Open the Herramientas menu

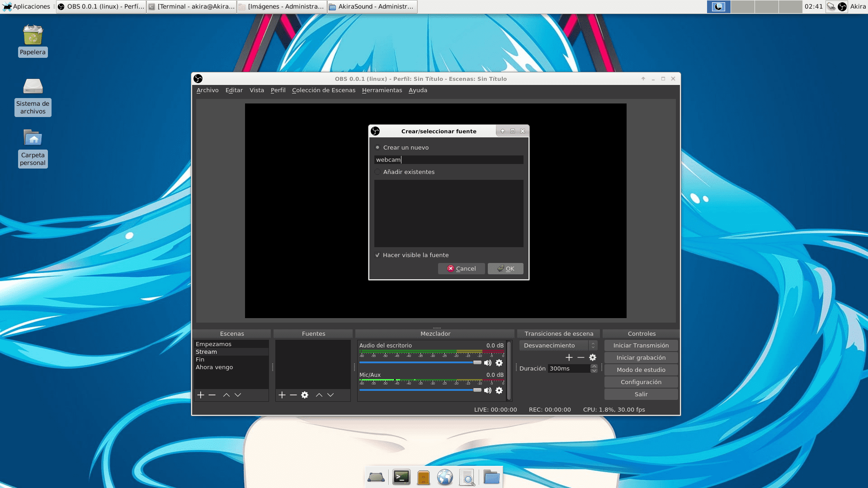[x=382, y=90]
